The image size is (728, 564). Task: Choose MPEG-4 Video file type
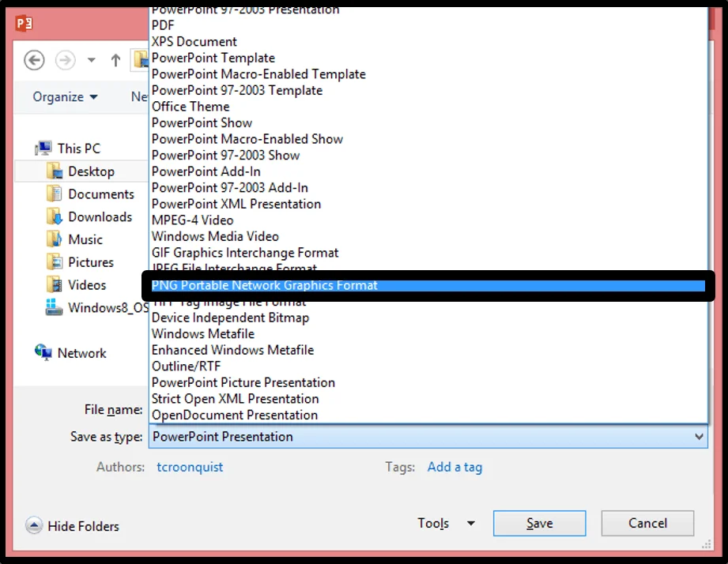(428, 220)
